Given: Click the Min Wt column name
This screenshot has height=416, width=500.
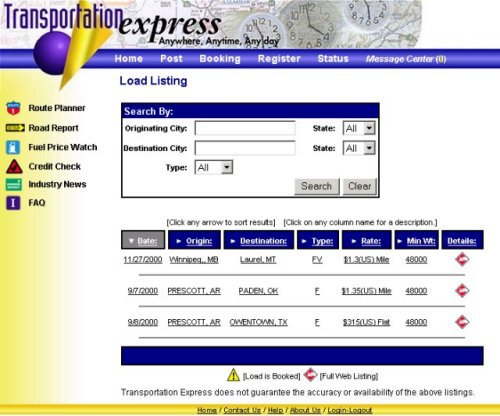Looking at the screenshot, I should pos(421,241).
